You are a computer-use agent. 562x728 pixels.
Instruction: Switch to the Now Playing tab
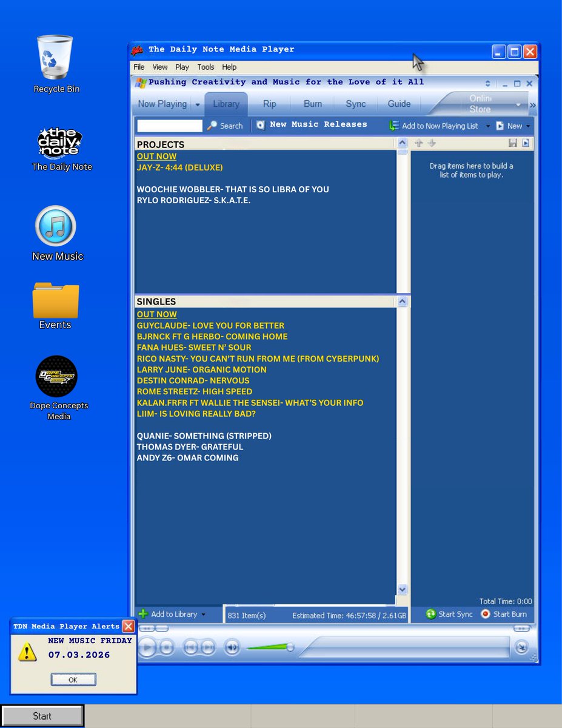tap(162, 104)
